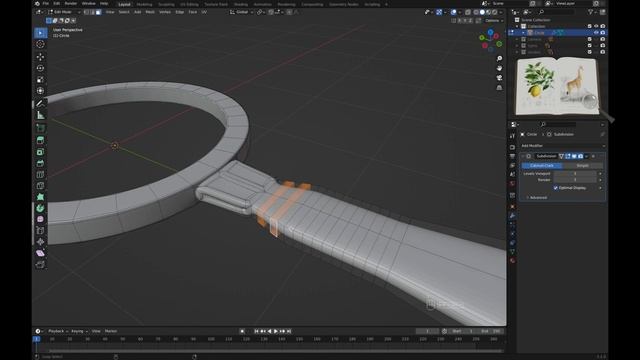Select the Poly Build tool

[x=40, y=197]
